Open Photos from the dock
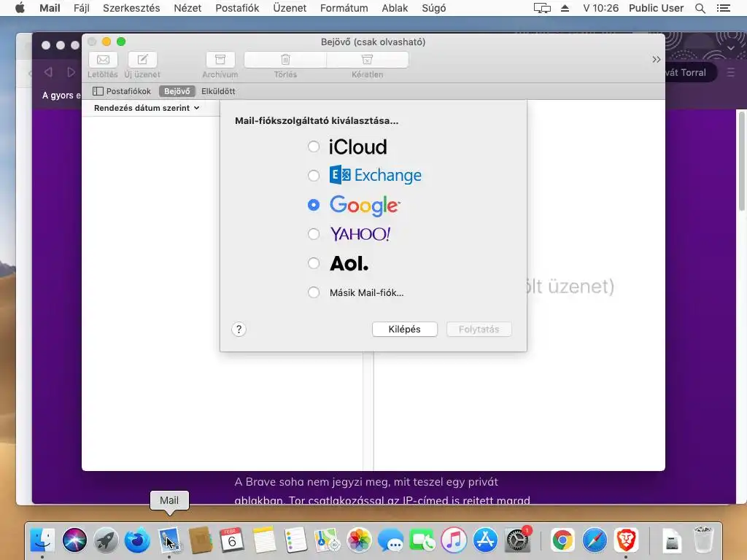747x560 pixels. pyautogui.click(x=359, y=540)
